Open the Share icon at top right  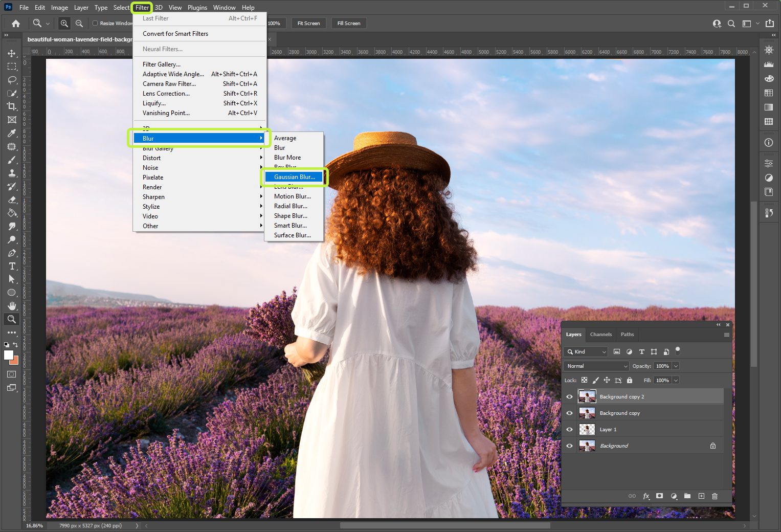click(x=769, y=23)
